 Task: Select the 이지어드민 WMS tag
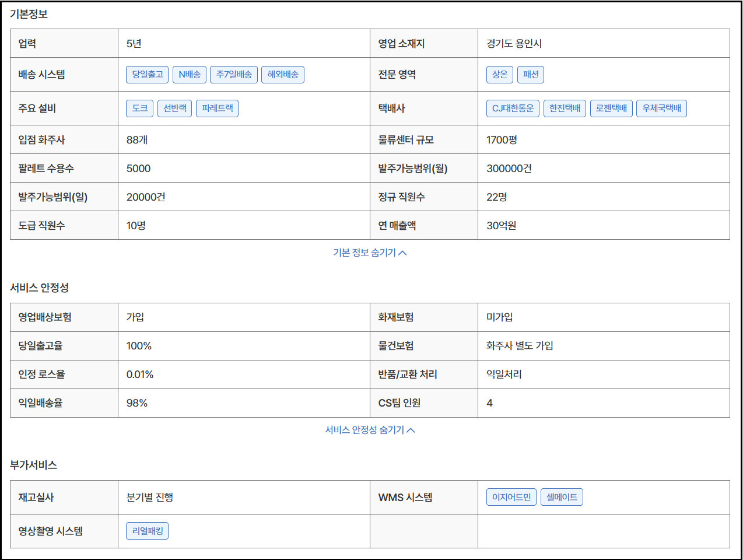pyautogui.click(x=511, y=497)
